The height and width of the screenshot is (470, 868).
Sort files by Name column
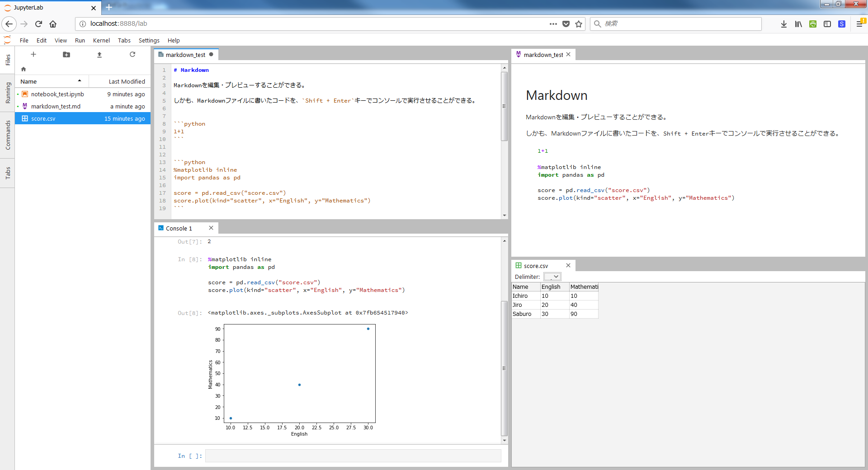pyautogui.click(x=52, y=81)
